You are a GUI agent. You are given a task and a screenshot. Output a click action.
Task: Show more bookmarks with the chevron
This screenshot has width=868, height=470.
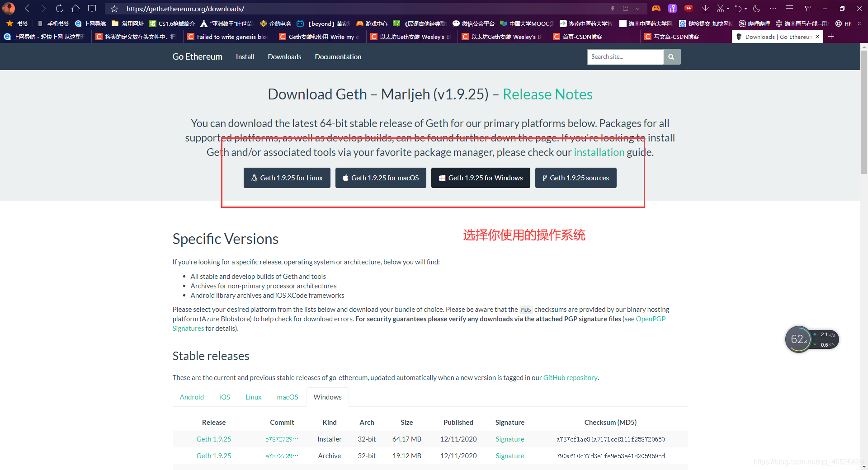click(859, 23)
